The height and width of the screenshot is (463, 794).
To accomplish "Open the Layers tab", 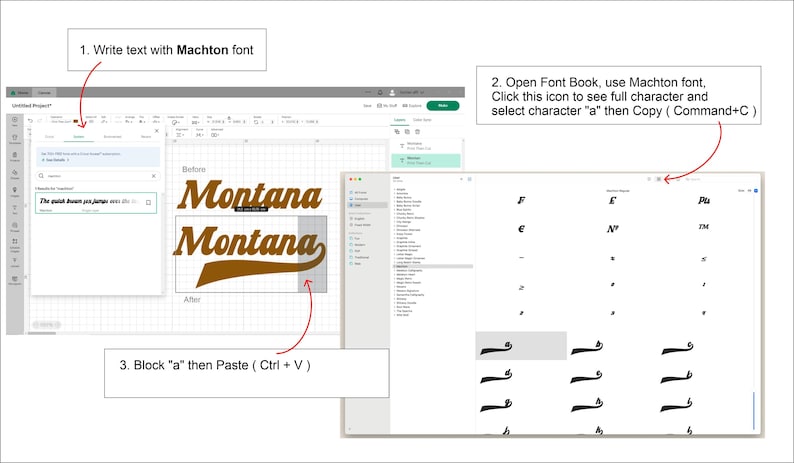I will (x=400, y=120).
